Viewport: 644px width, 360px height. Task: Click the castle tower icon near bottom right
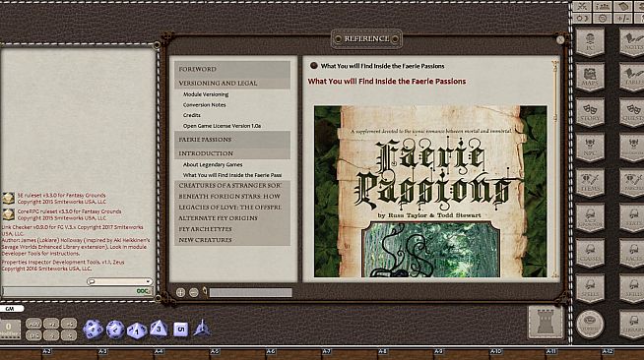click(546, 323)
